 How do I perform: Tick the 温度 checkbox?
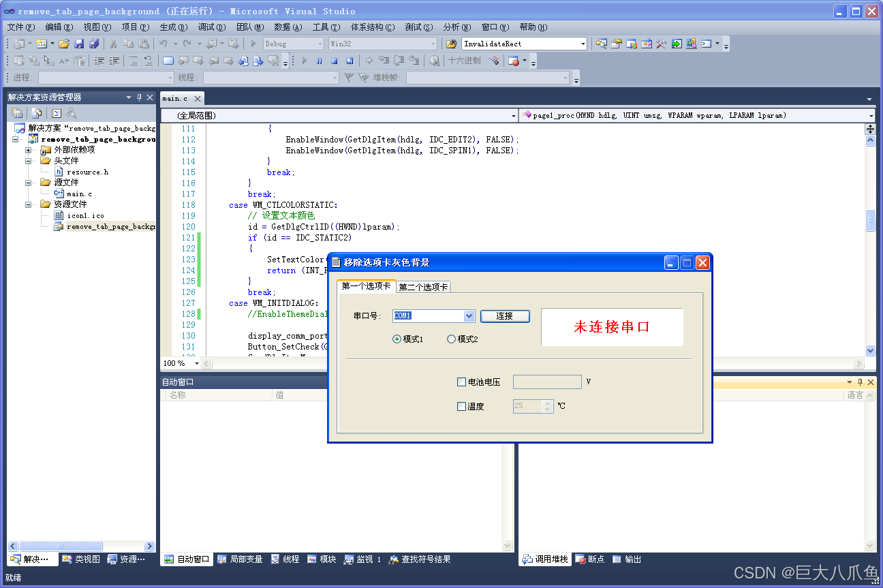tap(461, 407)
